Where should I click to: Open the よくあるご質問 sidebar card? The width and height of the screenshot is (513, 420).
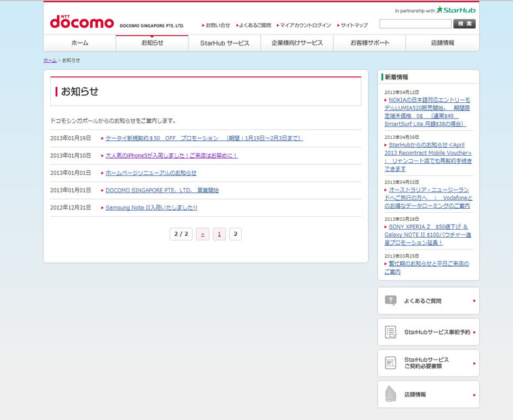pos(428,301)
